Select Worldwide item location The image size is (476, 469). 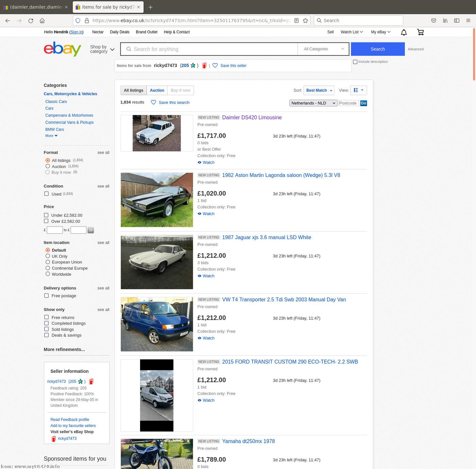pyautogui.click(x=48, y=274)
